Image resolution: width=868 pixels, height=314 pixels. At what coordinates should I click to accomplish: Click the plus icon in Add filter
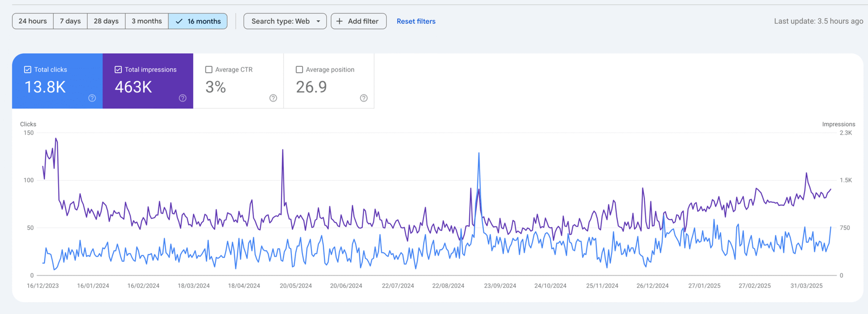click(x=340, y=21)
